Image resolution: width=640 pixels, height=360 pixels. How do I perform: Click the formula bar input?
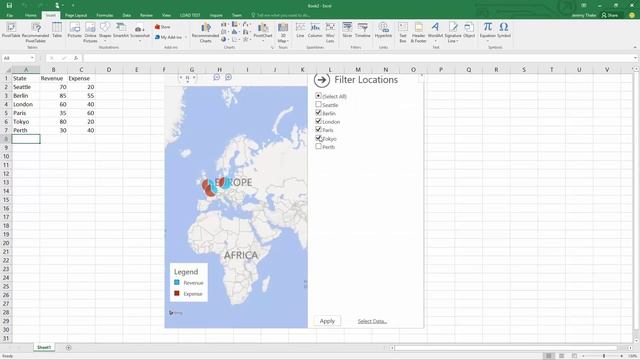point(359,58)
